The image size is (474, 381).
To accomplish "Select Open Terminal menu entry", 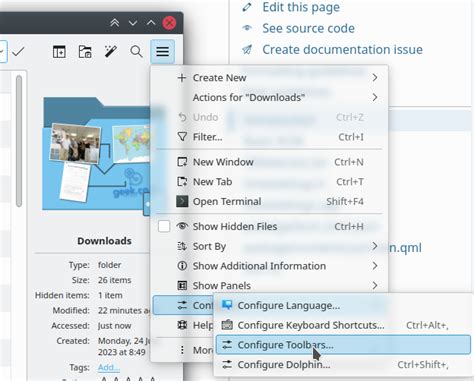I will pyautogui.click(x=269, y=201).
